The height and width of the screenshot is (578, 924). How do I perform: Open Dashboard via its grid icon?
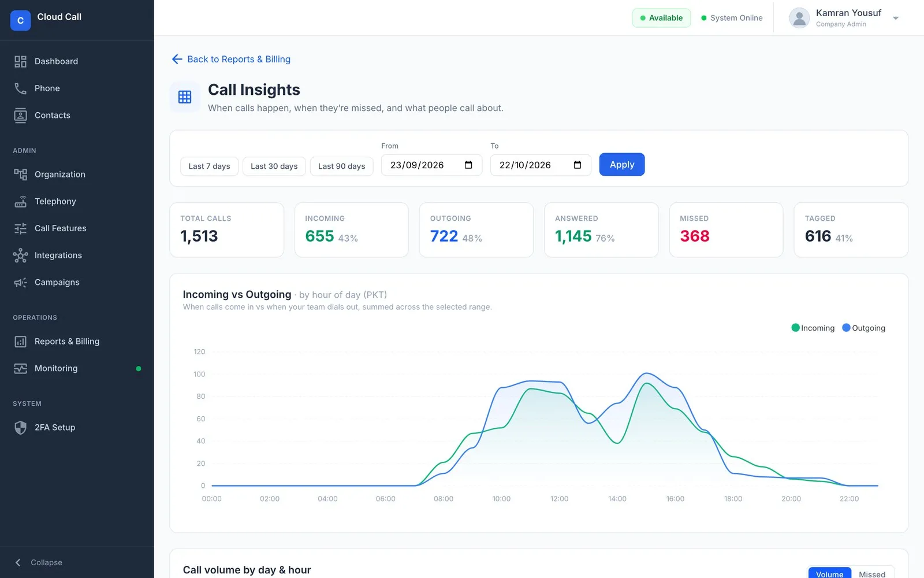pos(20,61)
